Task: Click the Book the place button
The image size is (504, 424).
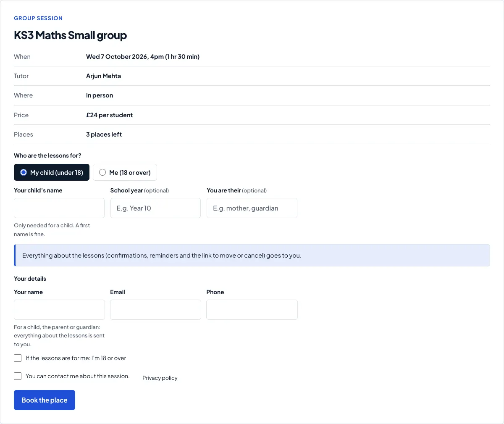Action: click(45, 400)
